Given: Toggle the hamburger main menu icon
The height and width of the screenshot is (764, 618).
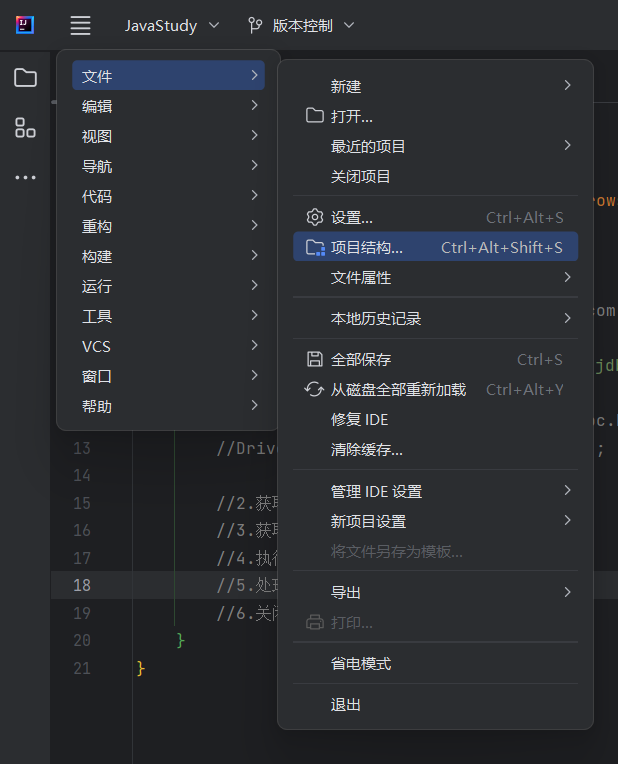Looking at the screenshot, I should click(80, 25).
